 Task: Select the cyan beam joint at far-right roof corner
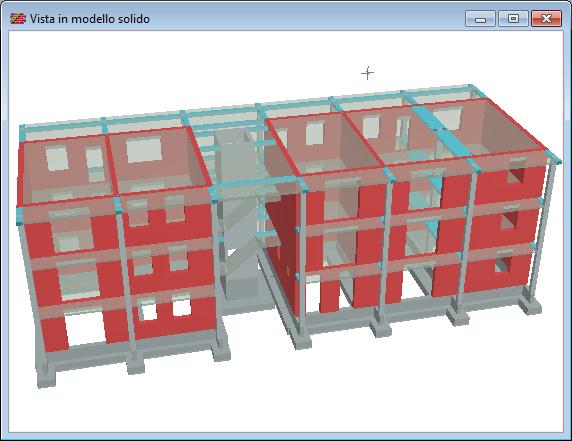pyautogui.click(x=554, y=158)
